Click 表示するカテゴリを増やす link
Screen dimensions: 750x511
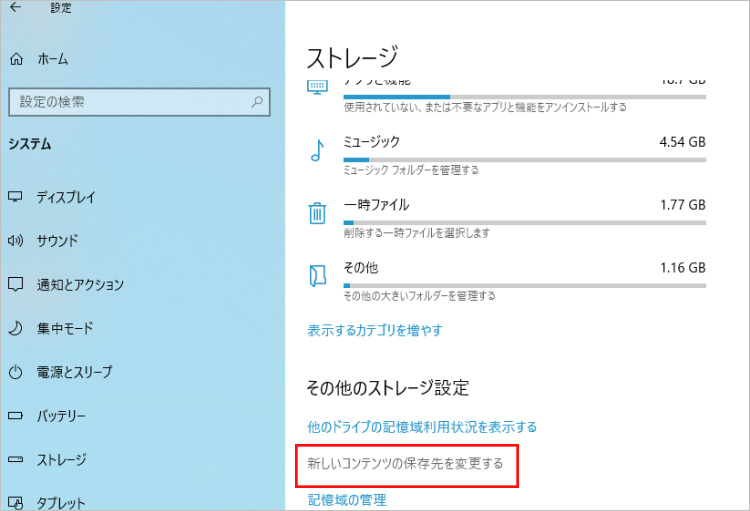pyautogui.click(x=374, y=330)
